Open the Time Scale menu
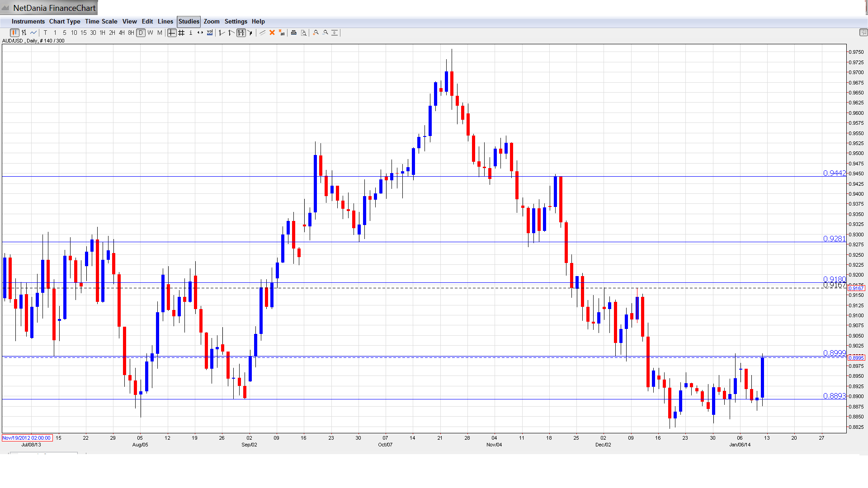 click(x=101, y=21)
